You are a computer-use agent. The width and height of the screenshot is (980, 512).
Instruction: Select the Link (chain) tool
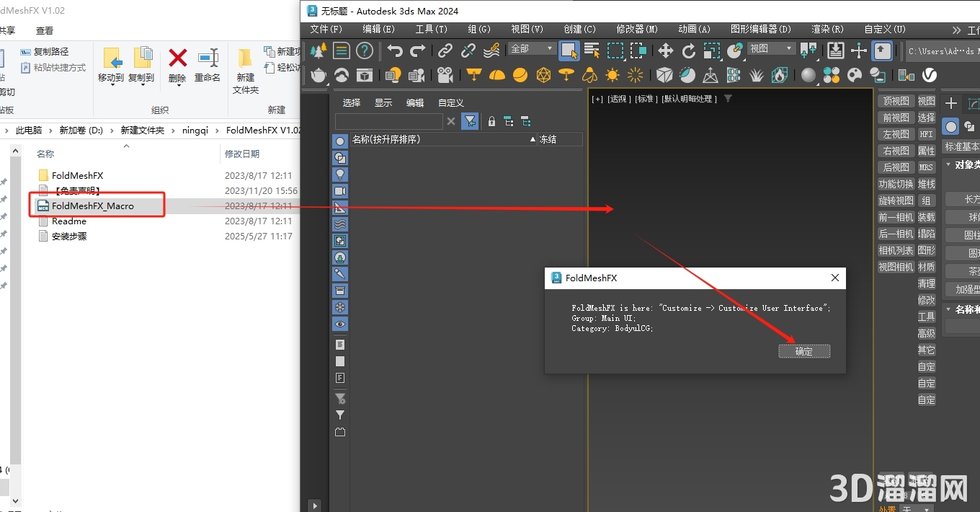click(x=445, y=50)
